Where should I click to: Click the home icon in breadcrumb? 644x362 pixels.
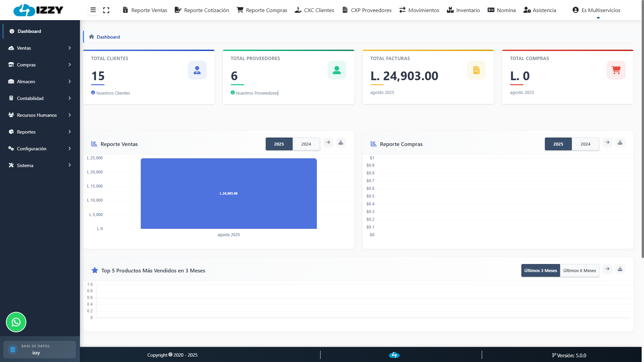(x=91, y=37)
